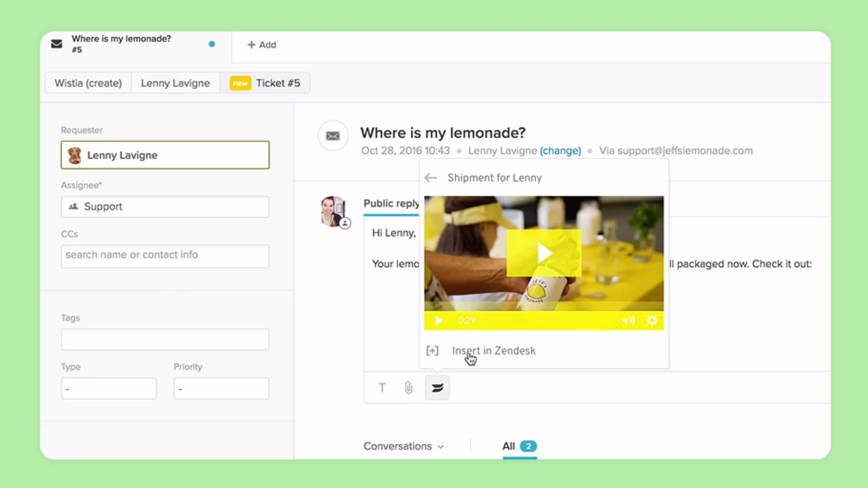
Task: Click the 'Shipment for Lenny' video title
Action: point(495,178)
